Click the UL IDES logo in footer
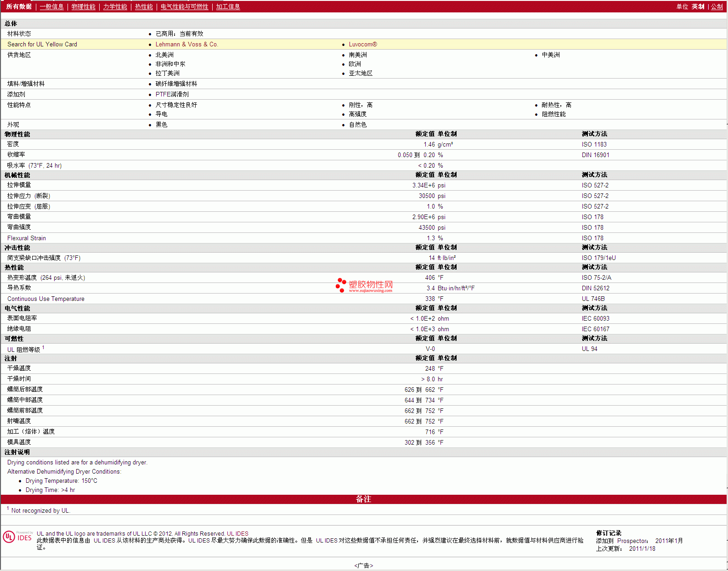This screenshot has height=571, width=728. click(x=18, y=537)
